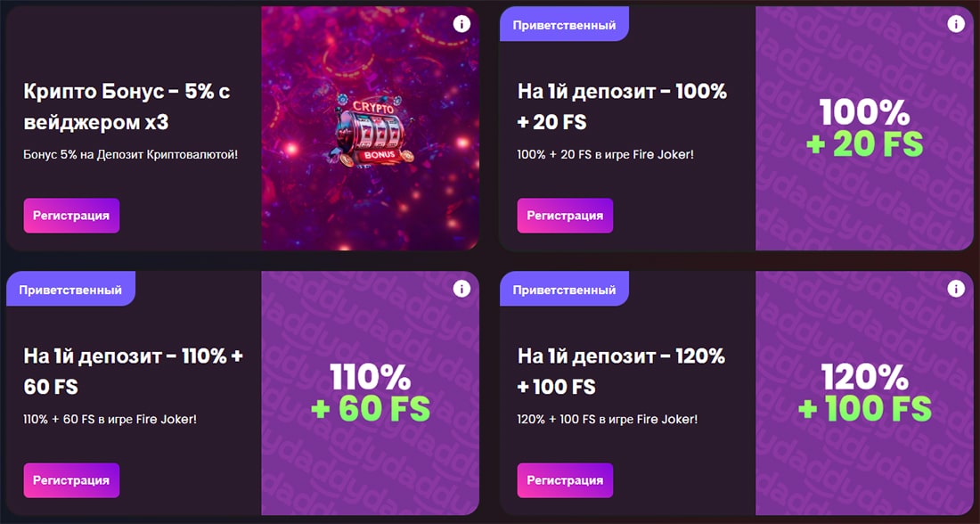Open heading На 1й депозит – 110% + 60 FS
980x524 pixels.
coord(133,372)
